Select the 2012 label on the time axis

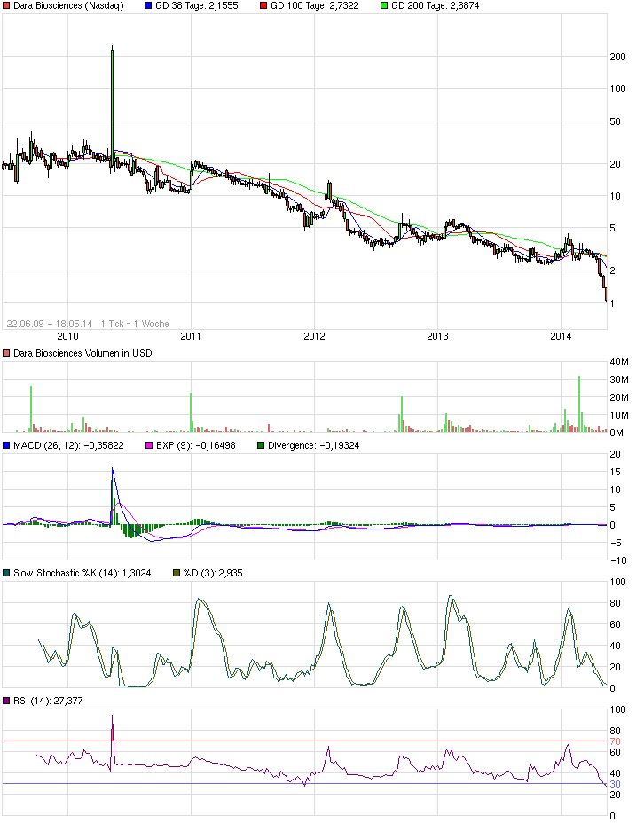[x=314, y=336]
